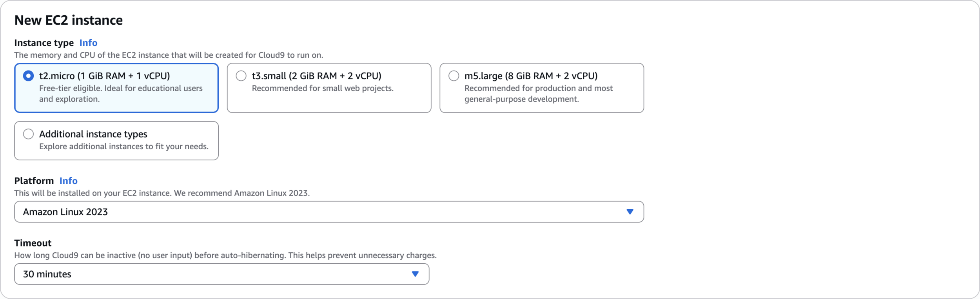Open the Amazon Linux 2023 platform dropdown

(329, 212)
